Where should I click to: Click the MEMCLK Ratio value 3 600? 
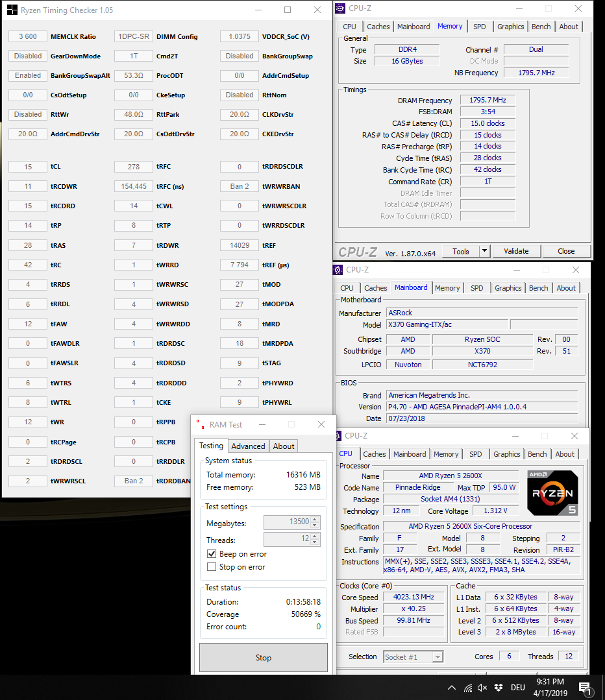click(x=28, y=36)
